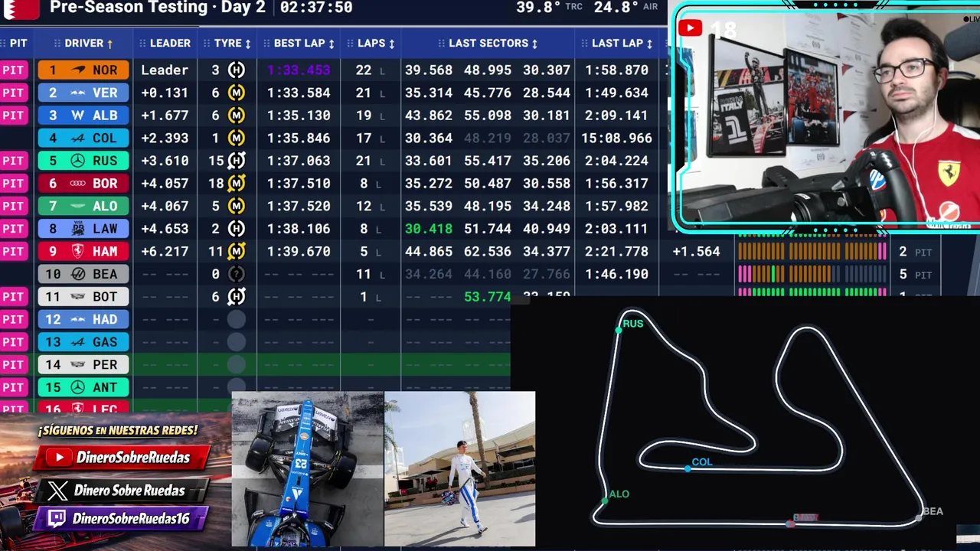Click the RUS marker on track map

point(619,330)
